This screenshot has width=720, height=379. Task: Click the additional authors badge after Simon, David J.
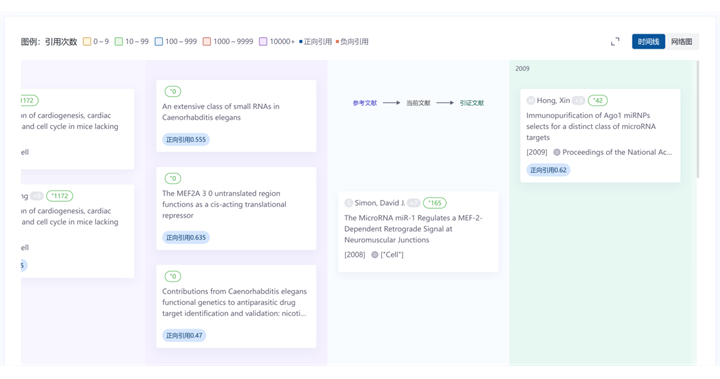tap(414, 203)
